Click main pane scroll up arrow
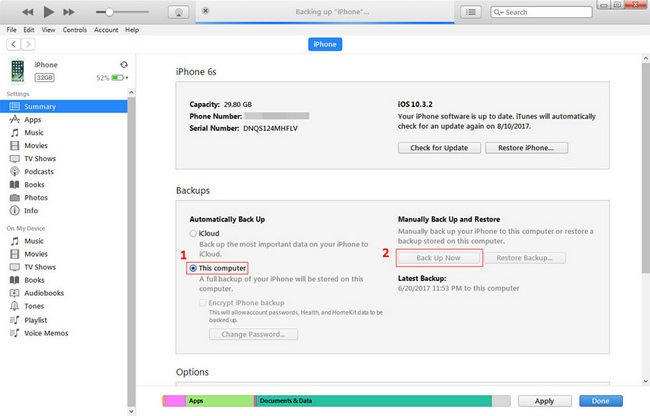Screen dimensions: 650x416 click(645, 59)
